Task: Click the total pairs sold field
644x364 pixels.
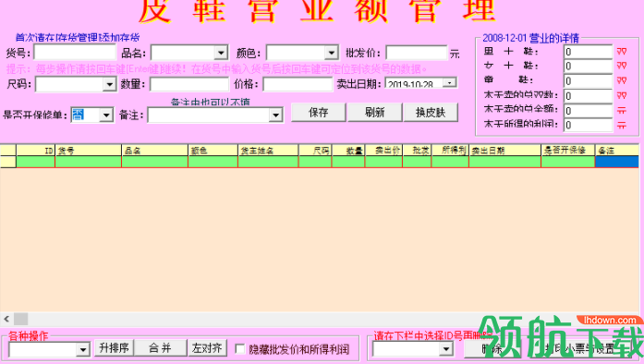Action: [588, 96]
